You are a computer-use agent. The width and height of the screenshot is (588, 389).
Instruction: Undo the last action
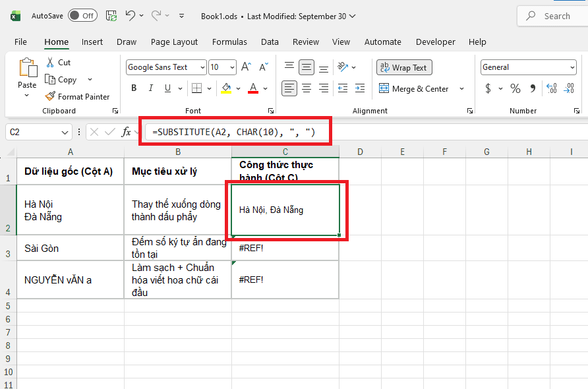tap(130, 15)
